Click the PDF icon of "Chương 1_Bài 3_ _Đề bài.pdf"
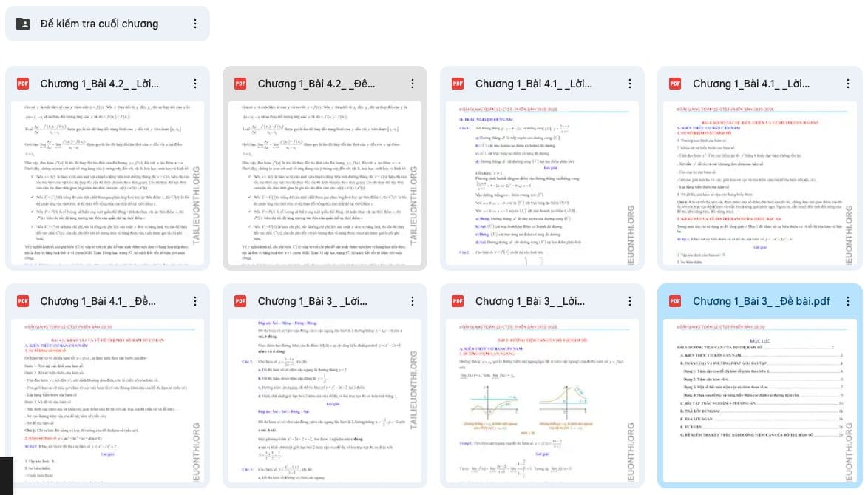Image resolution: width=868 pixels, height=495 pixels. (x=675, y=301)
